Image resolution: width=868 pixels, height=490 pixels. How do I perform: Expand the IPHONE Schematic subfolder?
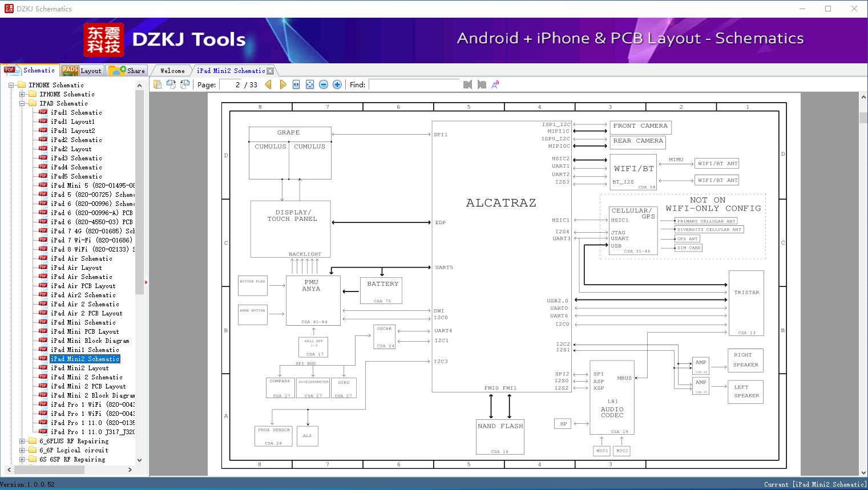[22, 94]
